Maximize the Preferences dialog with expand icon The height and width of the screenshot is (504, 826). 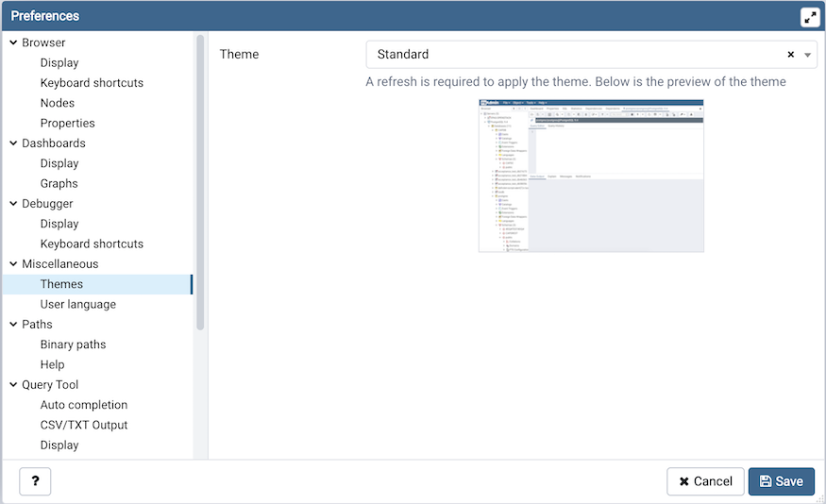[x=809, y=17]
